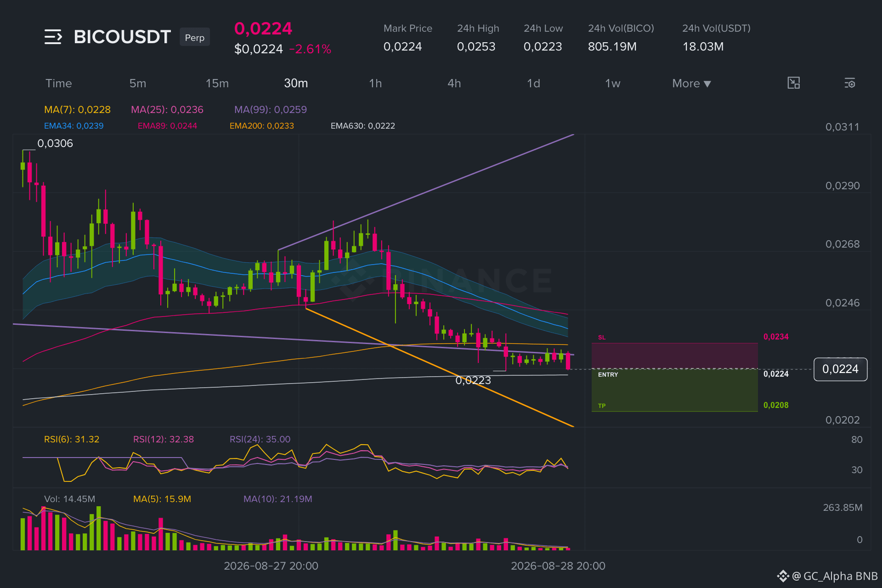Viewport: 882px width, 588px height.
Task: Click the RSI(24): 35.00 label
Action: [260, 439]
